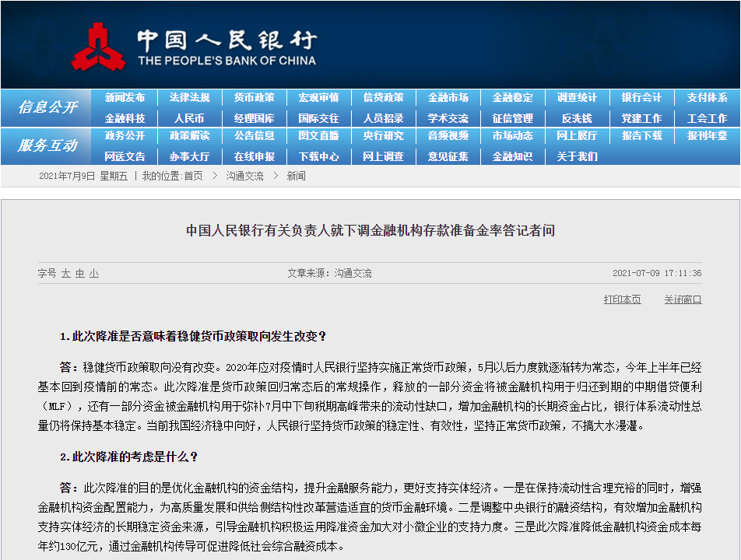
Task: Select 办事大厅 menu item
Action: (x=189, y=157)
